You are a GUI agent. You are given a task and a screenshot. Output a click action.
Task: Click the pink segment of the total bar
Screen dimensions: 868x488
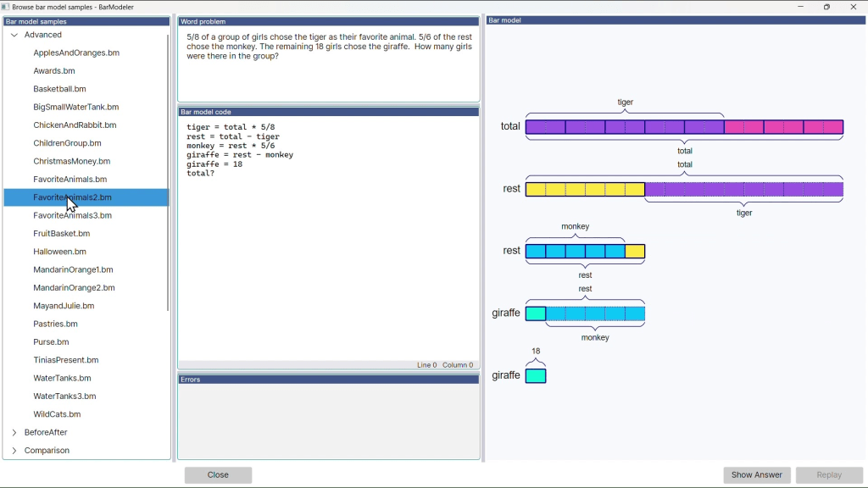[783, 127]
